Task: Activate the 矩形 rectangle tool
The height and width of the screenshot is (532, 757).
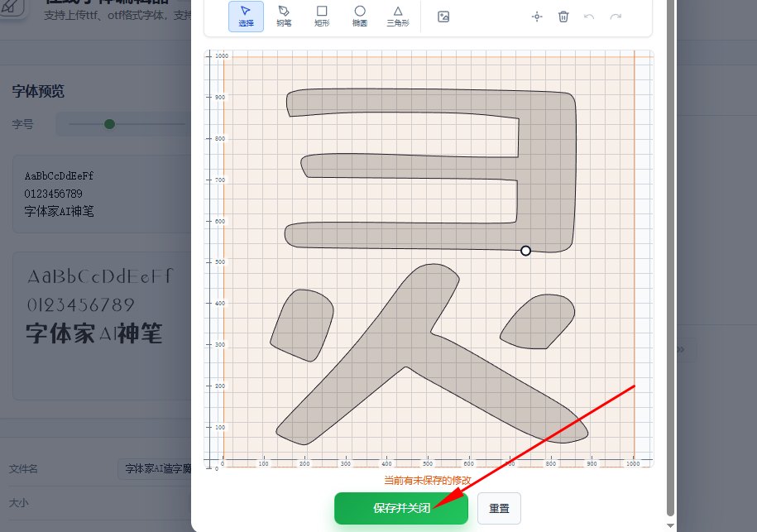Action: point(322,17)
